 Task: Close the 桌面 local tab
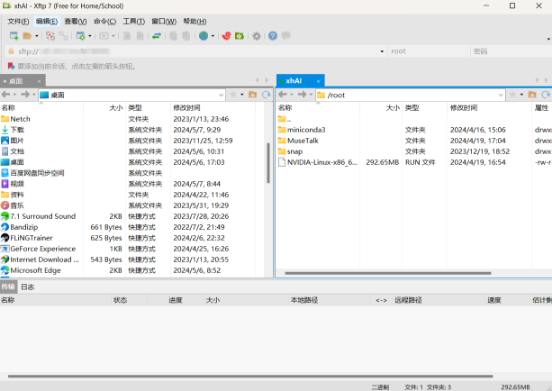[39, 81]
